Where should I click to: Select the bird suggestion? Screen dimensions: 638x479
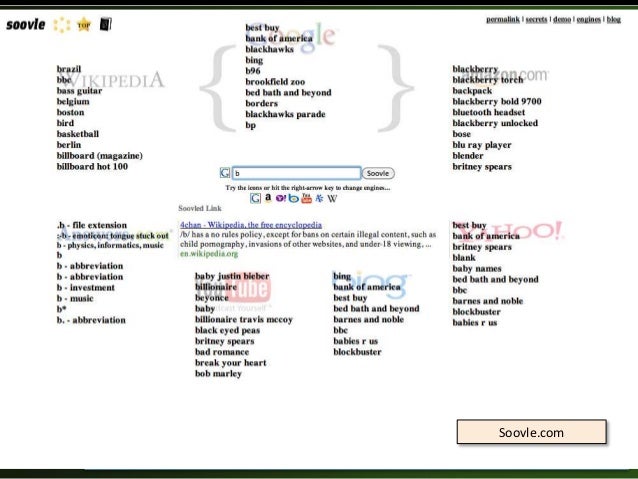65,123
